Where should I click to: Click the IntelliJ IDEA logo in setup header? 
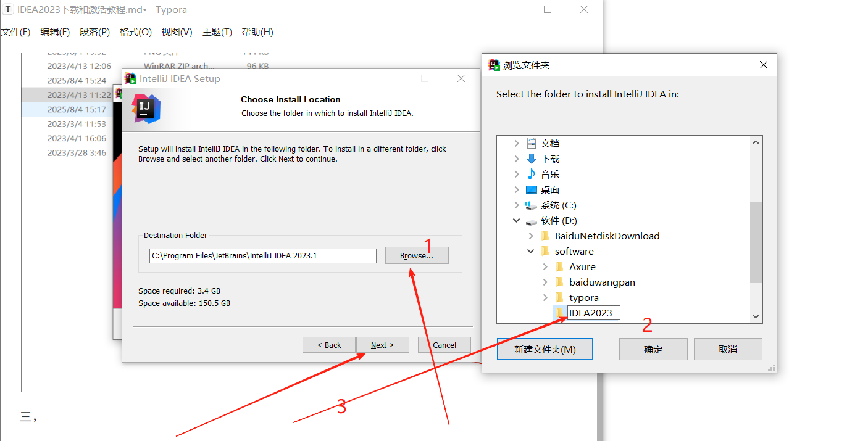coord(146,109)
